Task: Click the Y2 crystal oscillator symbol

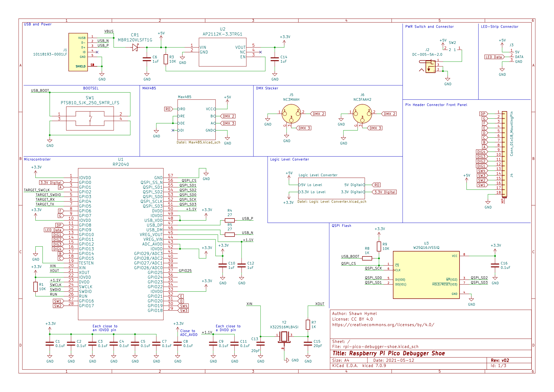Action: point(284,336)
